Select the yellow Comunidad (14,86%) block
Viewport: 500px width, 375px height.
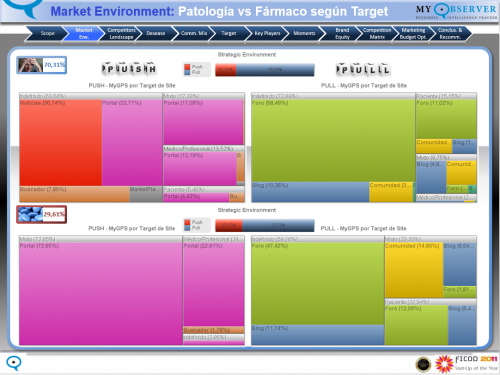click(414, 270)
